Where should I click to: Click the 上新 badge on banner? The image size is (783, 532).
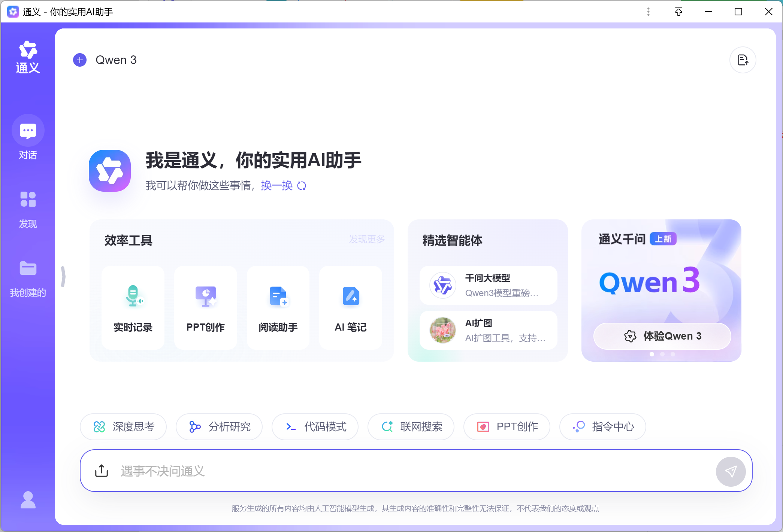tap(663, 239)
